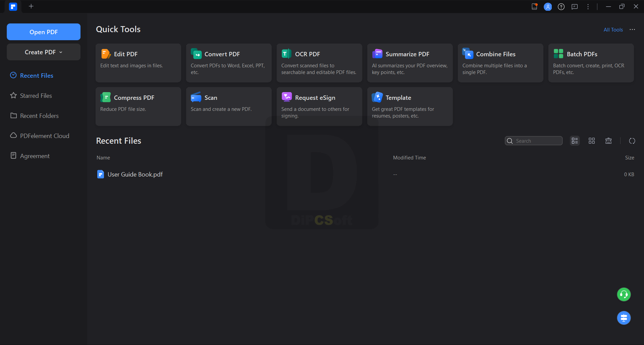644x345 pixels.
Task: Sort by Name column header
Action: coord(103,157)
